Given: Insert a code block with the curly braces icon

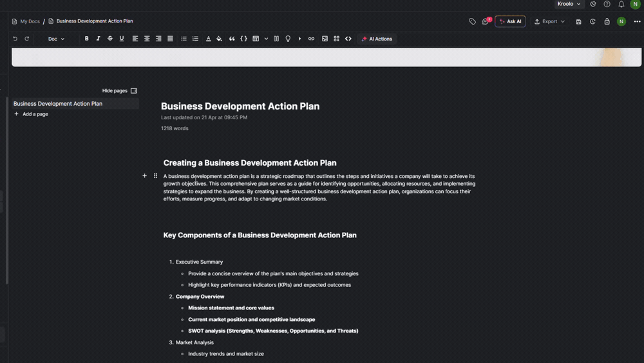Looking at the screenshot, I should 243,39.
